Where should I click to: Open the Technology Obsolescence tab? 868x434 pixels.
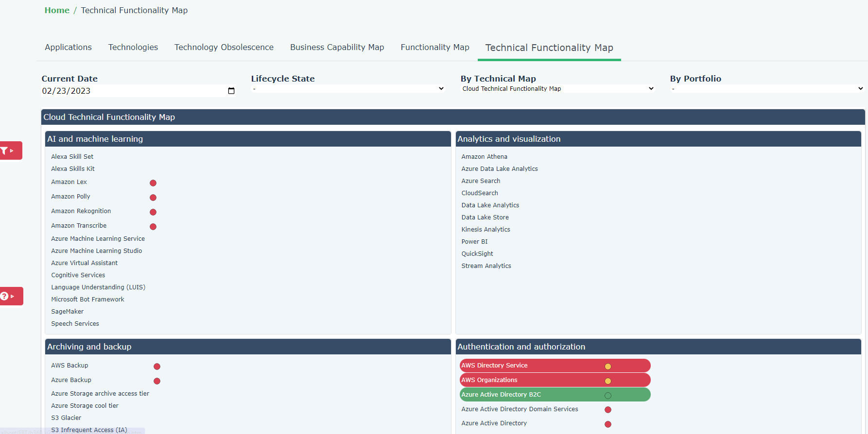point(224,47)
